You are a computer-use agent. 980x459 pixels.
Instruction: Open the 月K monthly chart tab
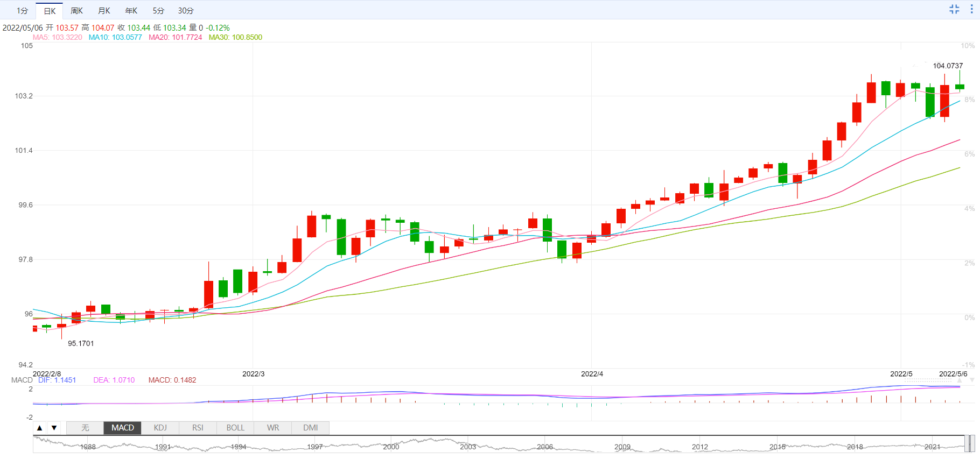[x=104, y=11]
